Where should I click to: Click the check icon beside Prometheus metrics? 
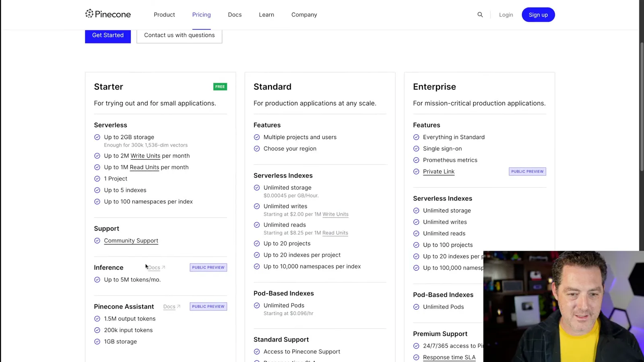click(x=416, y=160)
